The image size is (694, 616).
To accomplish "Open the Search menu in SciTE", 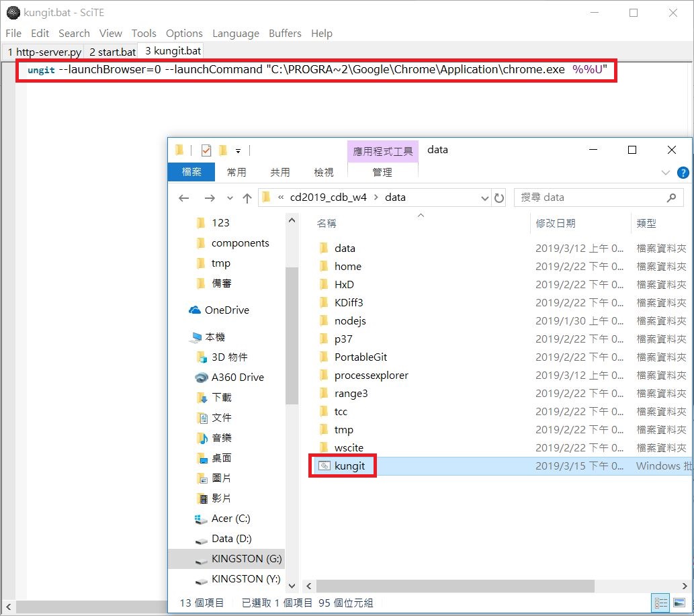I will pos(74,33).
